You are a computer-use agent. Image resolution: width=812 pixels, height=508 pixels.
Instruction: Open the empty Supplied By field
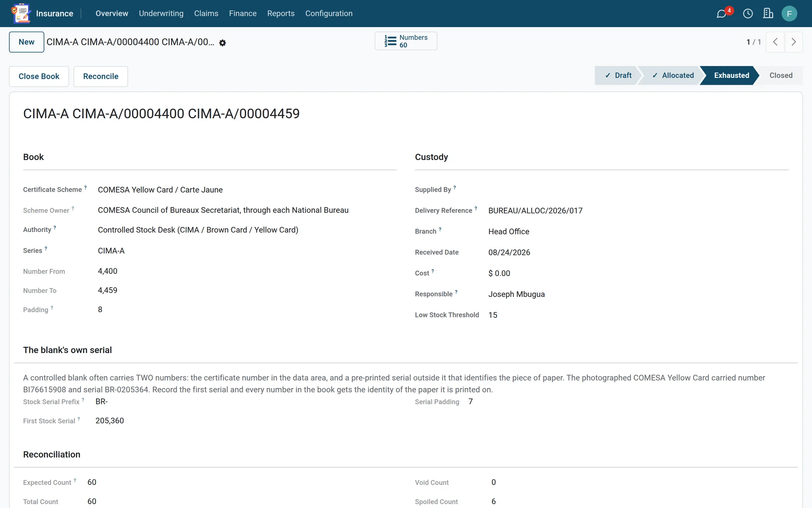(x=638, y=190)
